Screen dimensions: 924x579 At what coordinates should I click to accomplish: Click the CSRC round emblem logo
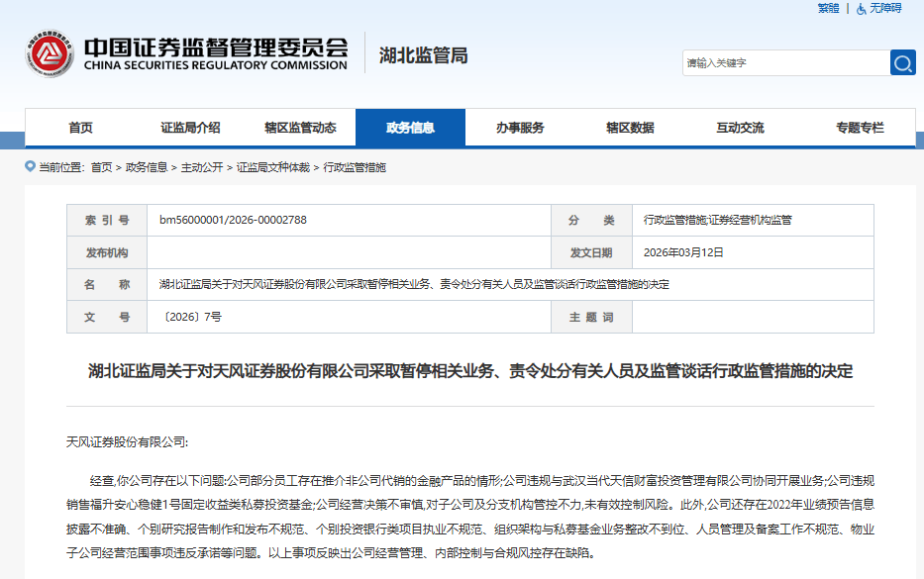pyautogui.click(x=50, y=53)
